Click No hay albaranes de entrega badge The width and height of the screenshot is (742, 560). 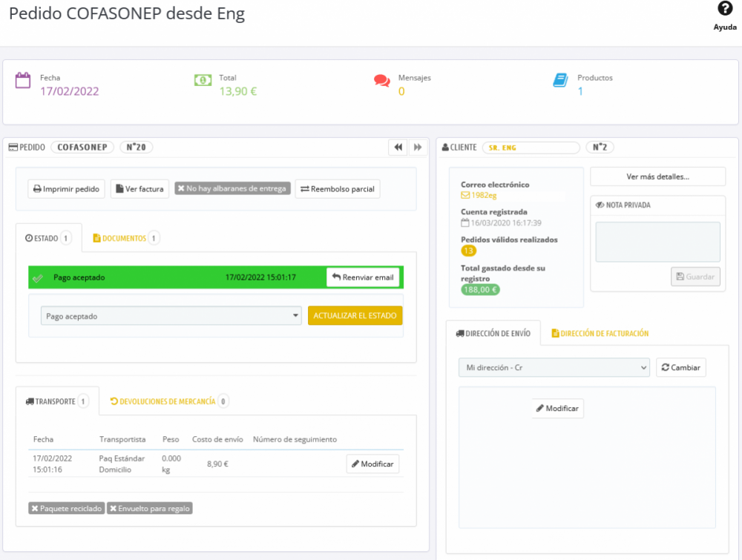(232, 189)
